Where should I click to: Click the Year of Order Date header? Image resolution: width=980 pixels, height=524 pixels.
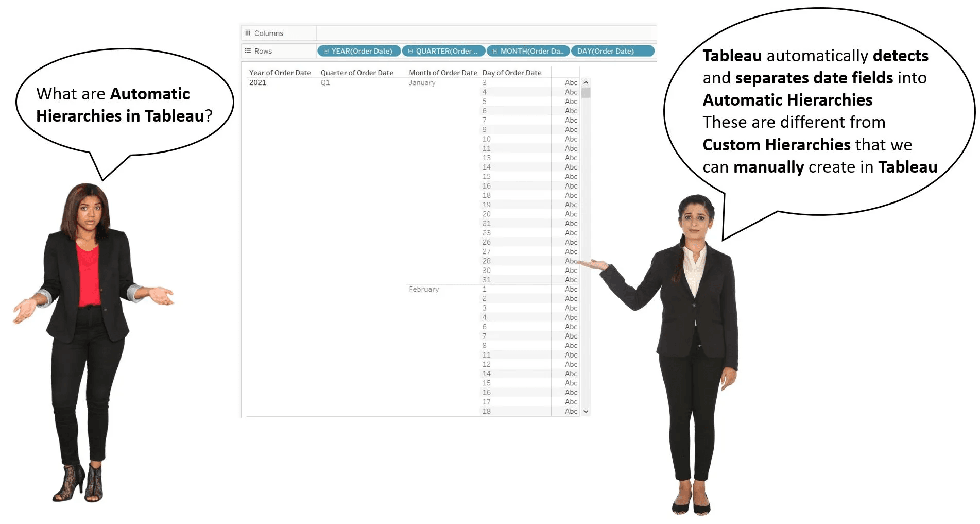tap(280, 73)
